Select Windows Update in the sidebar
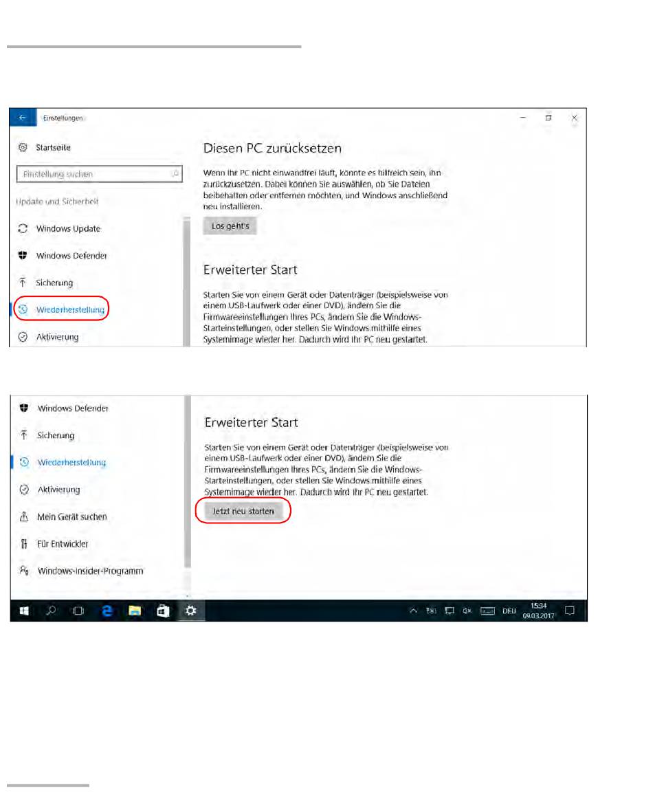 [68, 229]
